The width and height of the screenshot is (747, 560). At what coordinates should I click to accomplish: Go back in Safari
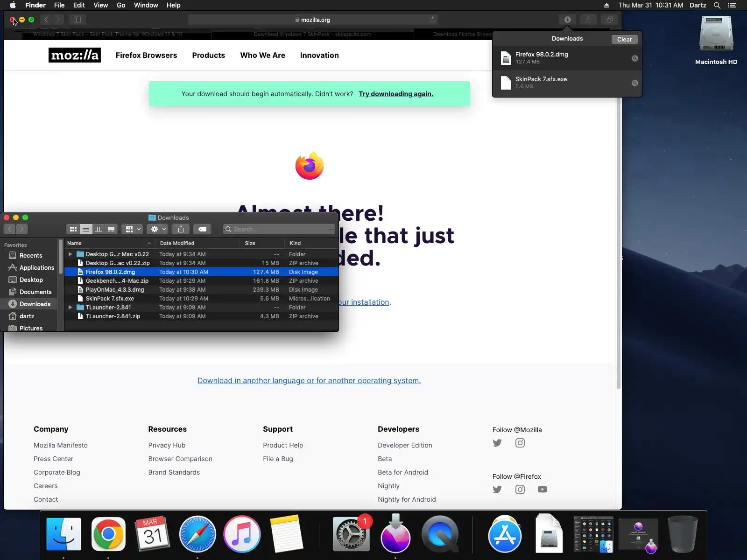(x=46, y=20)
